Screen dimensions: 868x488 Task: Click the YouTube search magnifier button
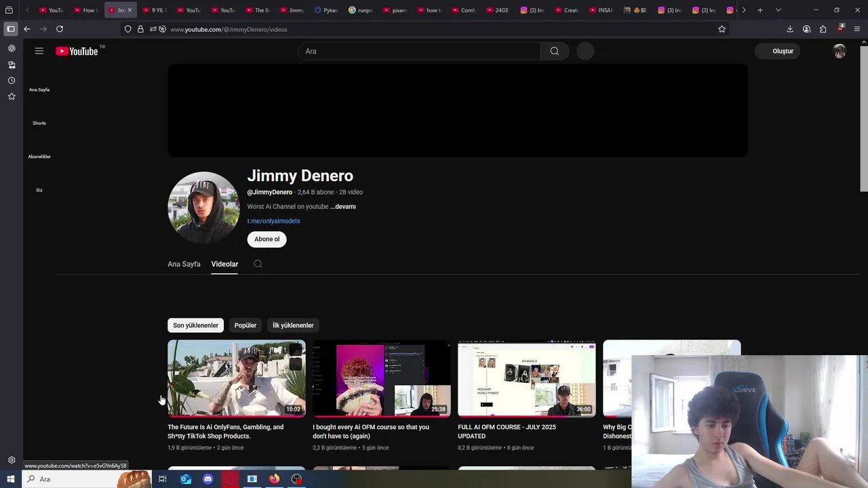pos(555,51)
